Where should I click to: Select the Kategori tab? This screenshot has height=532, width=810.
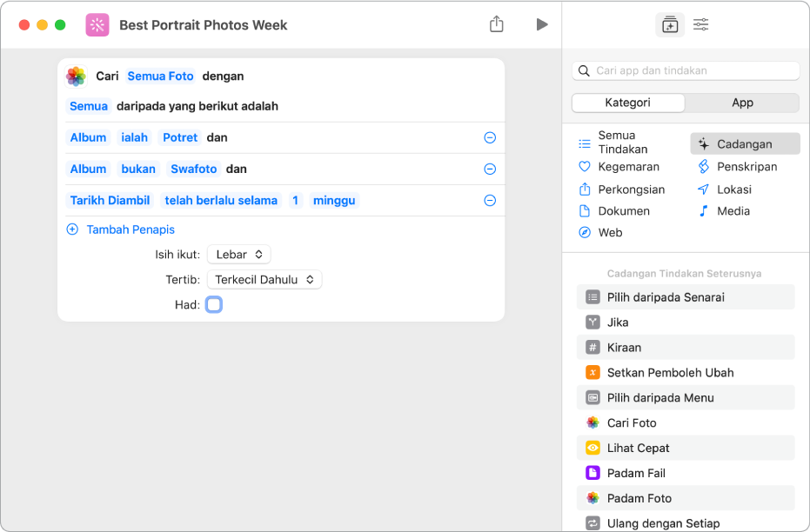[x=628, y=103]
